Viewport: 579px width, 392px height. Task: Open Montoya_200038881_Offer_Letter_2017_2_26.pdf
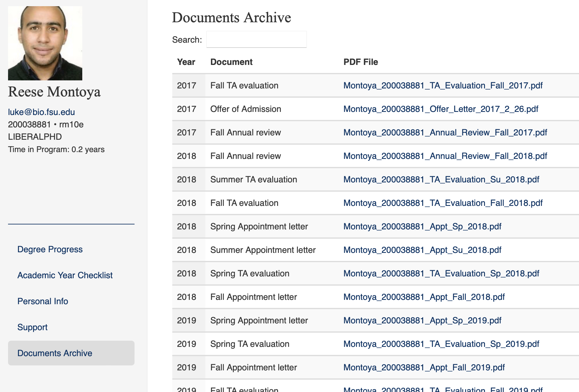(441, 109)
